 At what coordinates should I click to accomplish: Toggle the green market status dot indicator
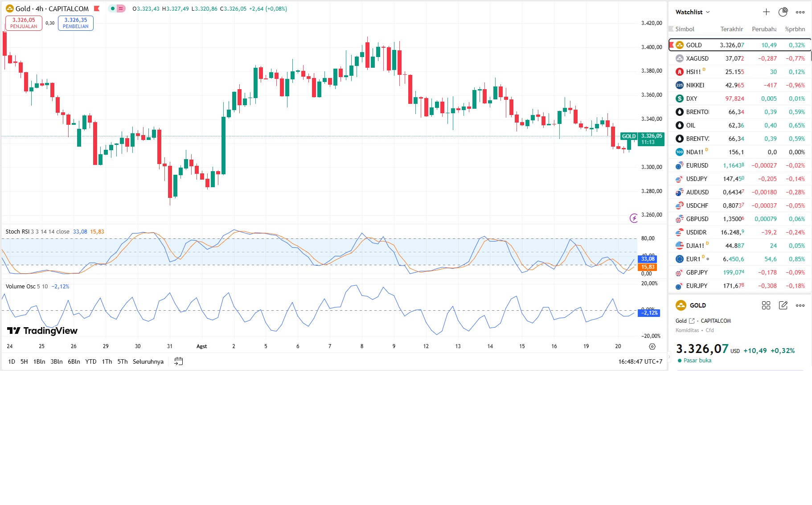(x=112, y=8)
